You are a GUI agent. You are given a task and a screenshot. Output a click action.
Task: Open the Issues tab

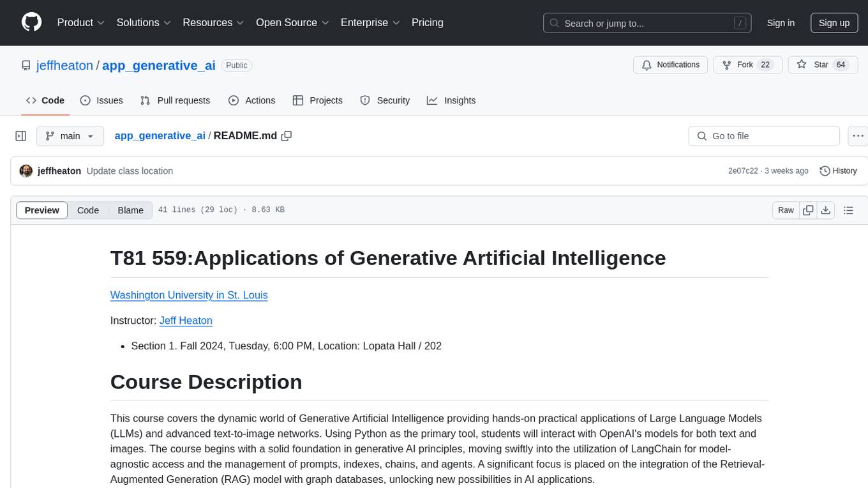click(101, 100)
